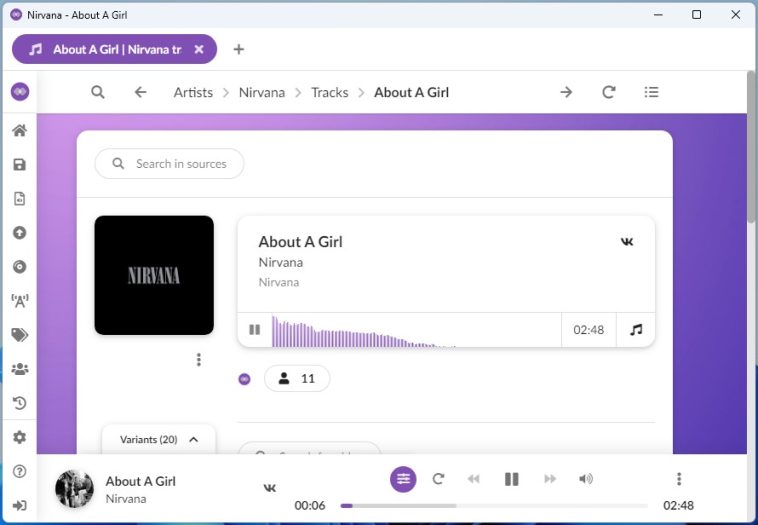Toggle the purple equalizer settings button

pyautogui.click(x=403, y=479)
